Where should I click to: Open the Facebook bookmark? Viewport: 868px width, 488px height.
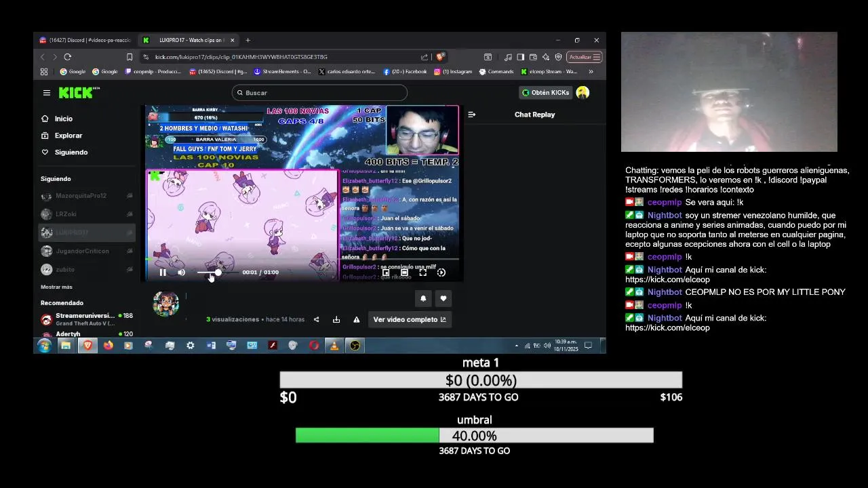coord(405,71)
